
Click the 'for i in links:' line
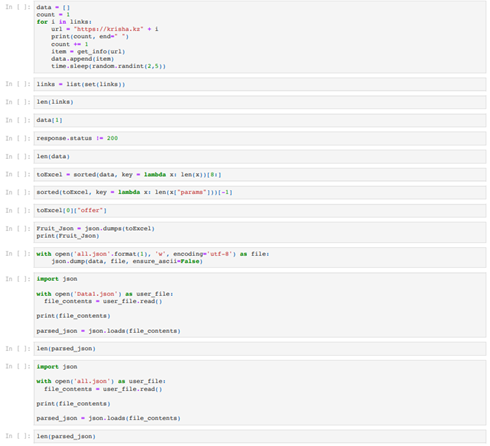(x=64, y=22)
